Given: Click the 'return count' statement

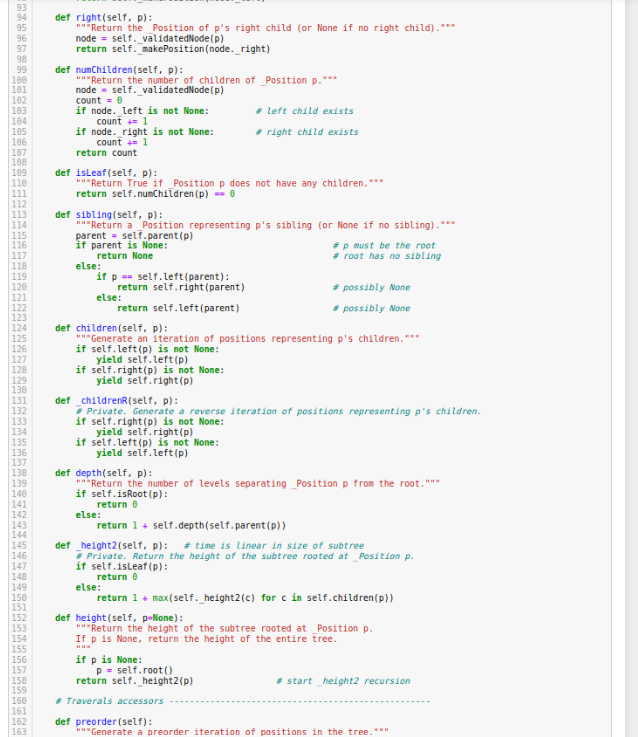Looking at the screenshot, I should pos(106,153).
